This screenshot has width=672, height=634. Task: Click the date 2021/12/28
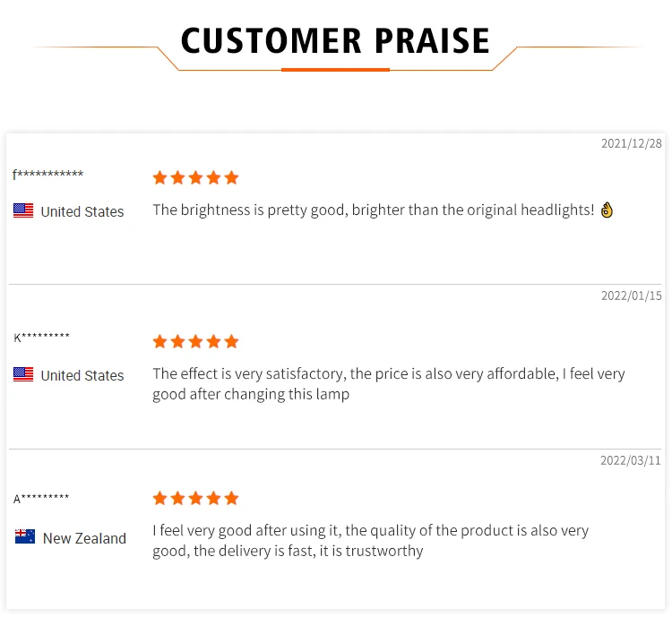click(x=632, y=143)
